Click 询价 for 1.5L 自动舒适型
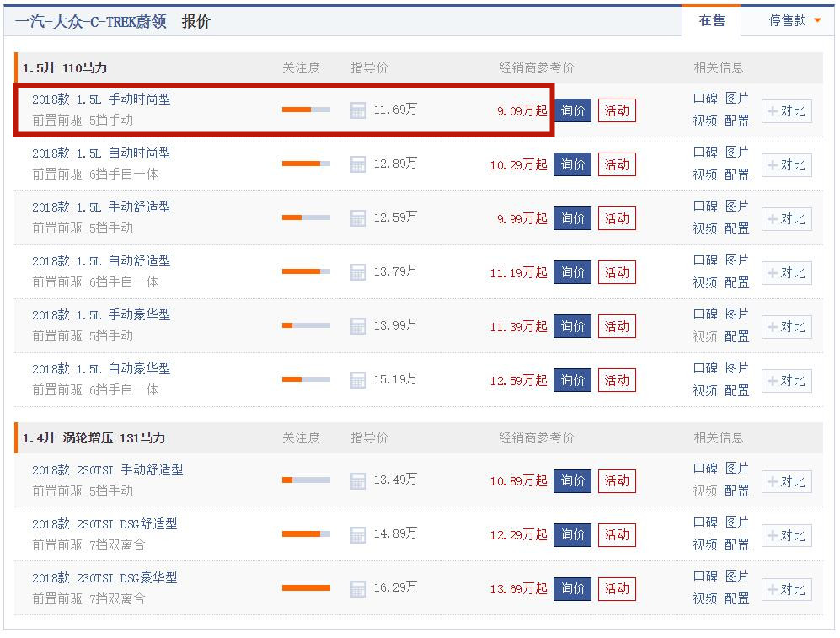The height and width of the screenshot is (638, 840). pyautogui.click(x=572, y=272)
